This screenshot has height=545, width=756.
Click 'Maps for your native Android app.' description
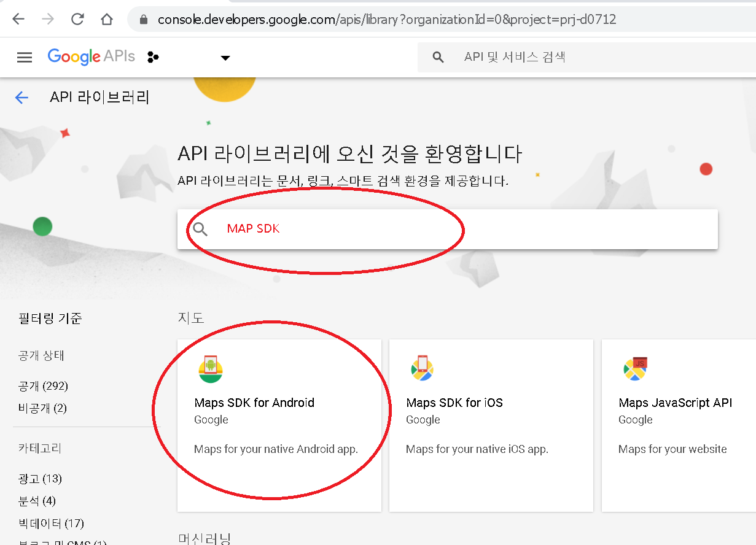(x=276, y=449)
